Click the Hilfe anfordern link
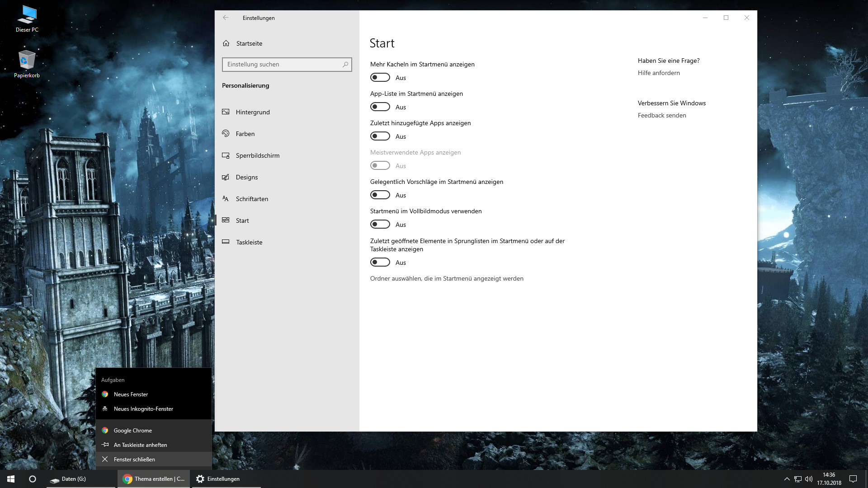This screenshot has height=488, width=868. (x=659, y=73)
